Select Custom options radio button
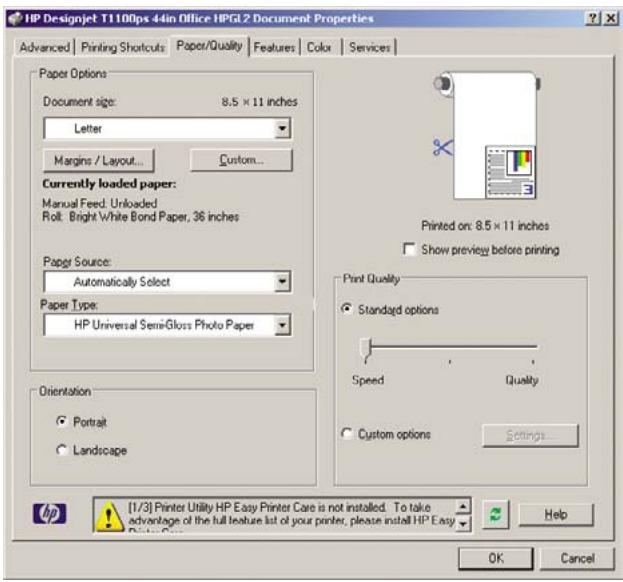623x582 pixels. [347, 433]
